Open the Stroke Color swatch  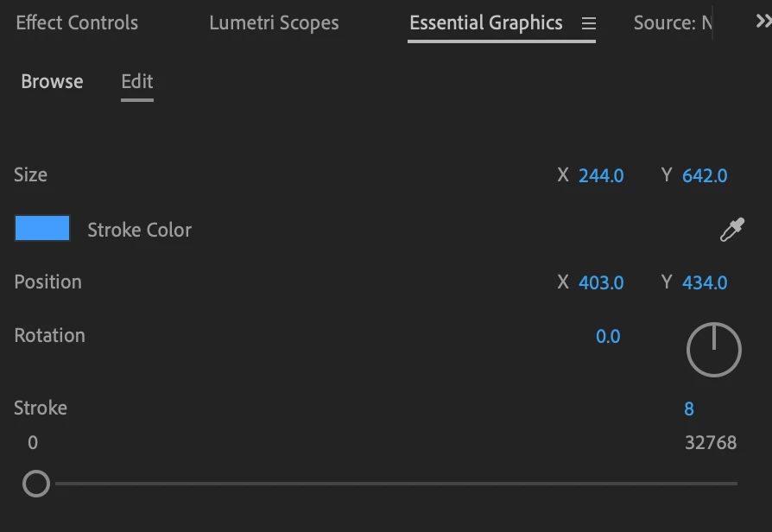(42, 229)
